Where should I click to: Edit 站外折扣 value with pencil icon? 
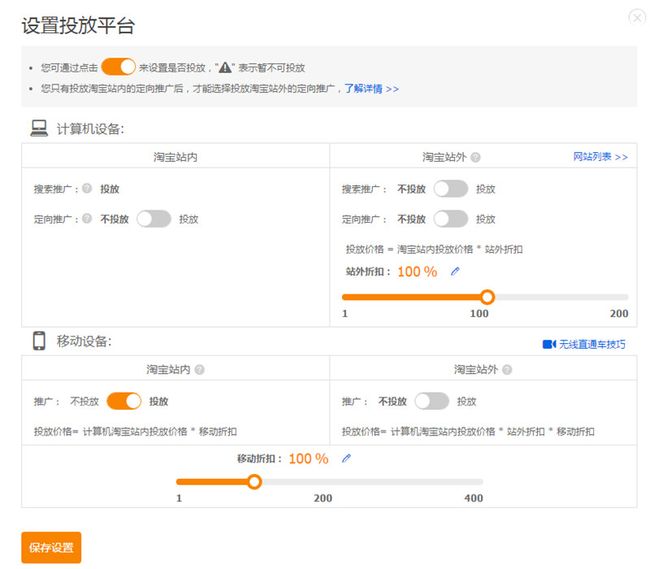(455, 271)
